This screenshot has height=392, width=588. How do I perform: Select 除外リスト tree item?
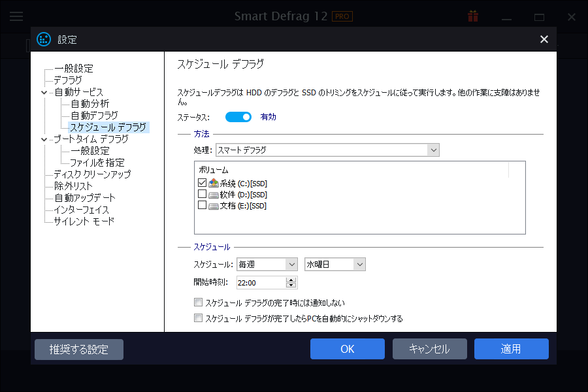coord(73,186)
